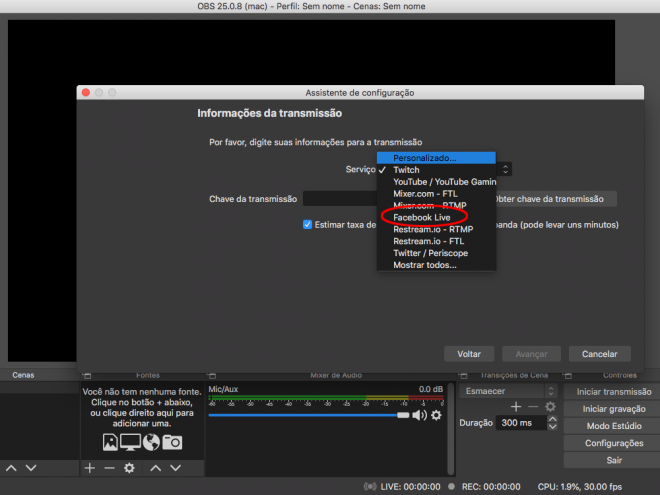Move source down in Fontes panel
The height and width of the screenshot is (495, 660).
176,468
